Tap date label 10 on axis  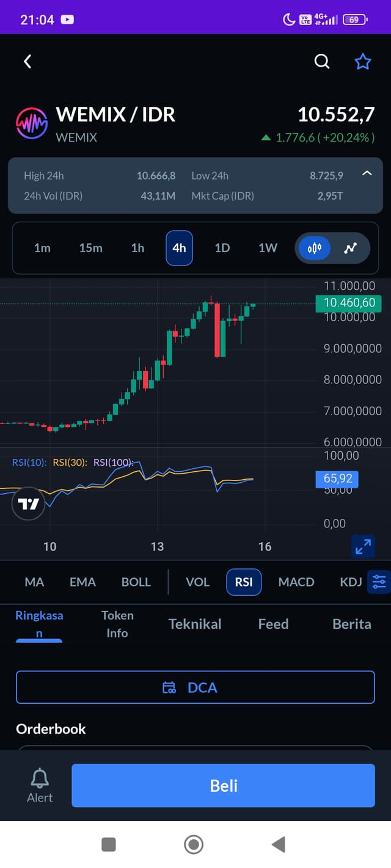tap(49, 546)
